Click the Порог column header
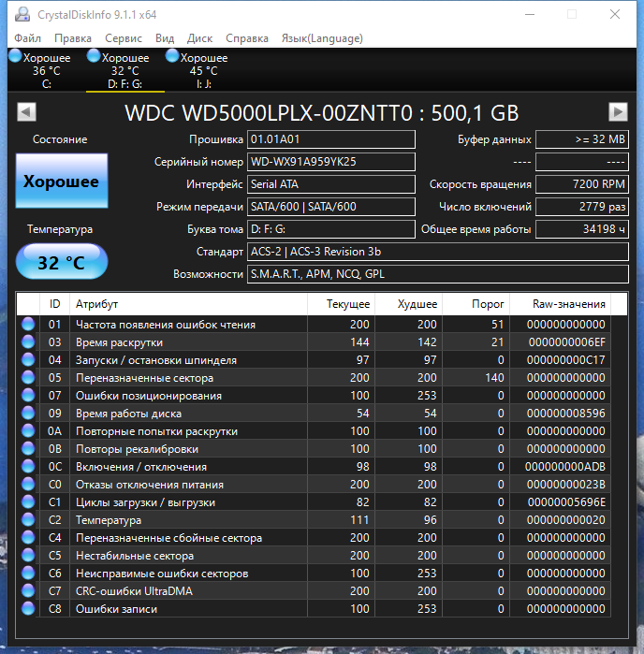The height and width of the screenshot is (654, 644). pos(476,304)
